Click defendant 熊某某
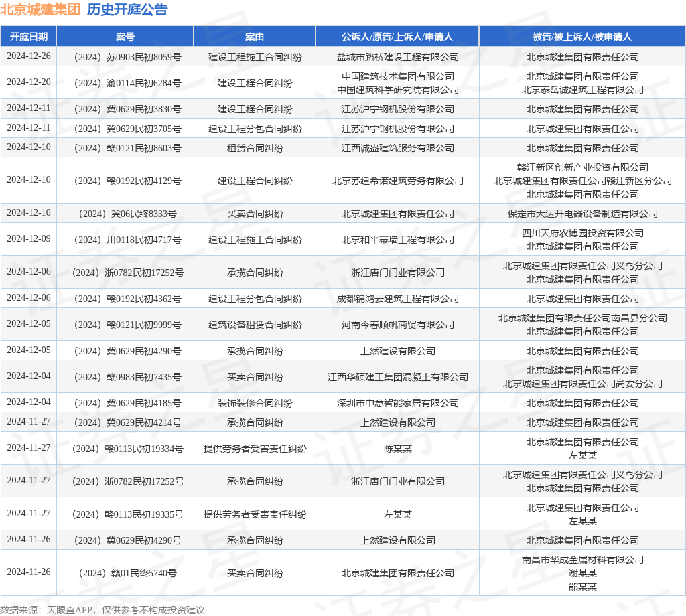Image resolution: width=686 pixels, height=616 pixels. pyautogui.click(x=582, y=587)
